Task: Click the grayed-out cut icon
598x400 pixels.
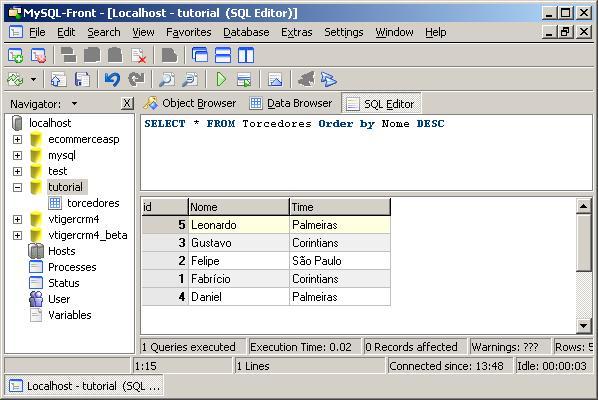Action: tap(69, 56)
